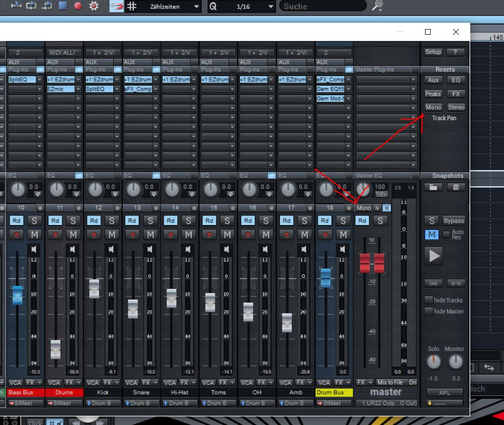This screenshot has height=425, width=504.
Task: Toggle Rd automation on OH channel
Action: [248, 221]
